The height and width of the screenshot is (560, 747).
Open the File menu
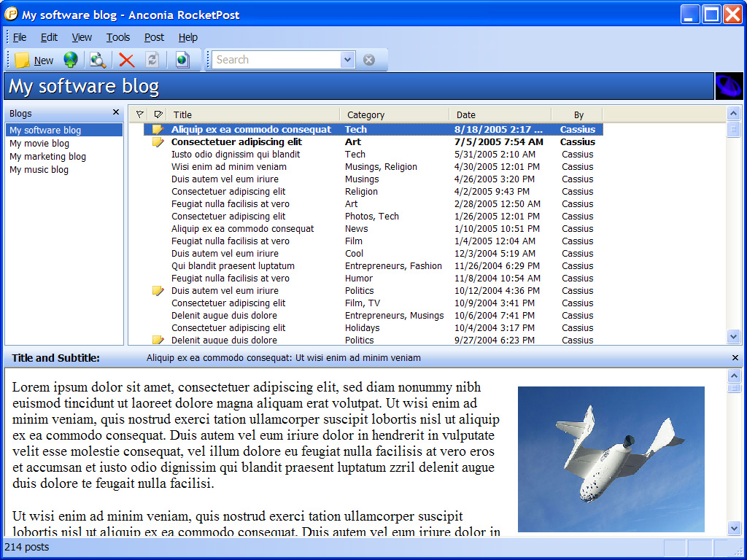(20, 37)
